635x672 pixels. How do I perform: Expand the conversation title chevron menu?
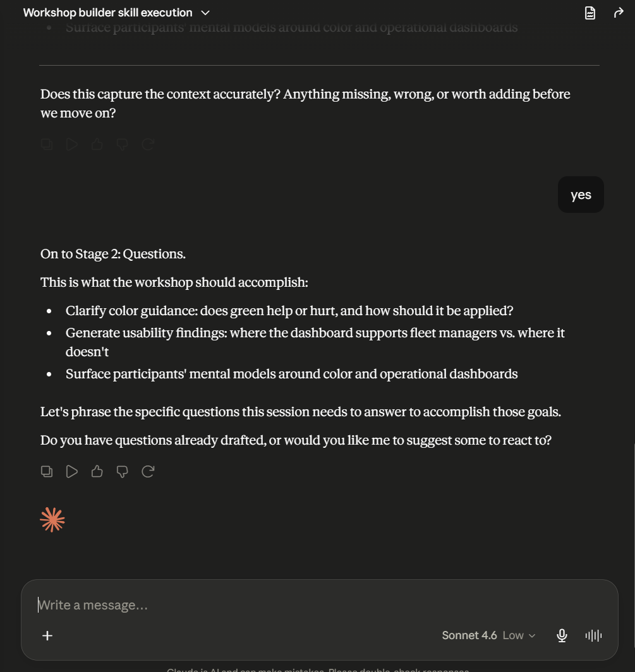205,13
